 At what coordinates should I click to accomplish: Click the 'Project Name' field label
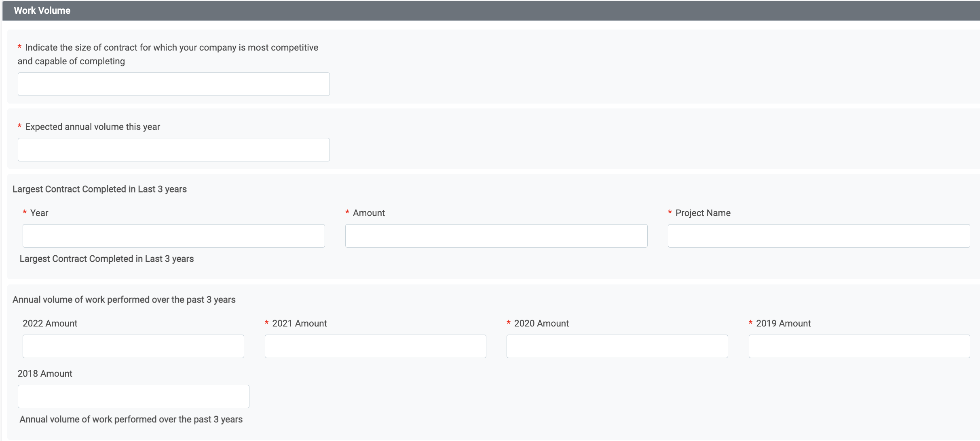(x=703, y=213)
